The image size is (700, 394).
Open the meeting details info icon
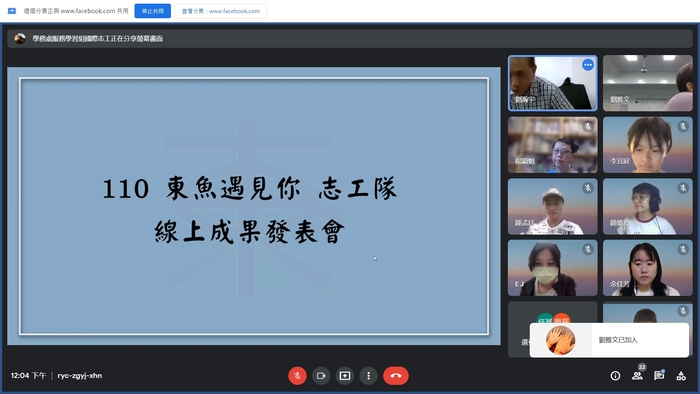click(615, 376)
